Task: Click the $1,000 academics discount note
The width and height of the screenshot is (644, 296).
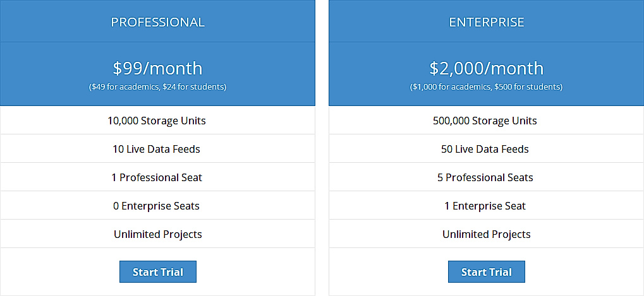Action: click(x=487, y=86)
